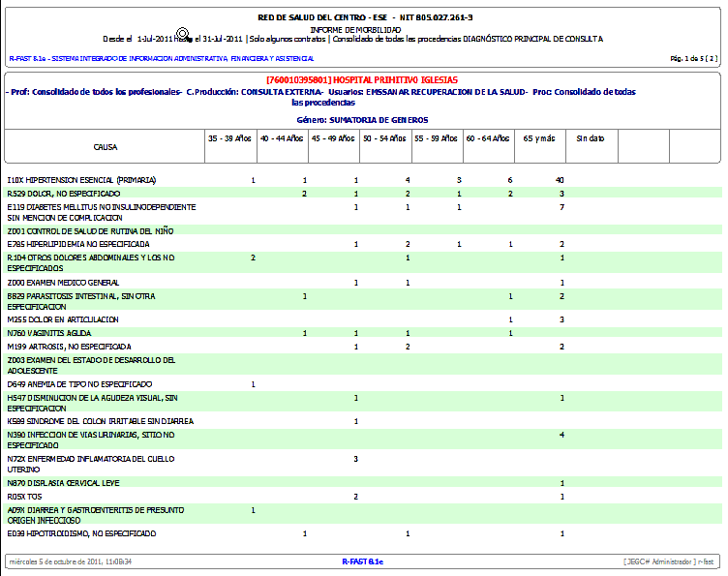This screenshot has height=576, width=728.
Task: Select row R104 OTROS DOLORES ABDOMINALES
Action: 363,262
